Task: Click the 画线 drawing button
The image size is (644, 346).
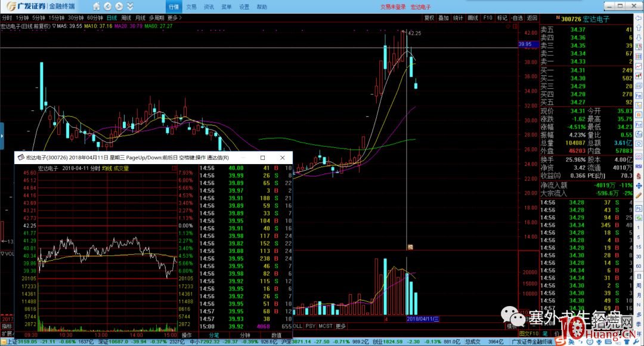Action: click(473, 18)
